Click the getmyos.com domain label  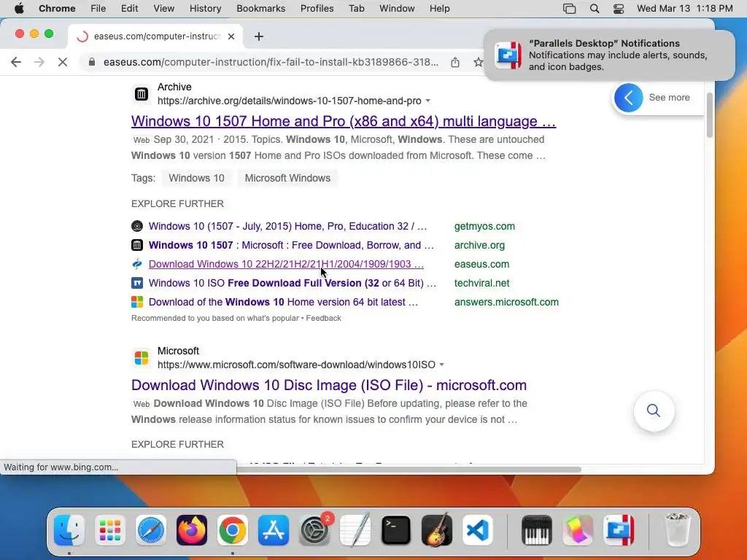point(484,226)
